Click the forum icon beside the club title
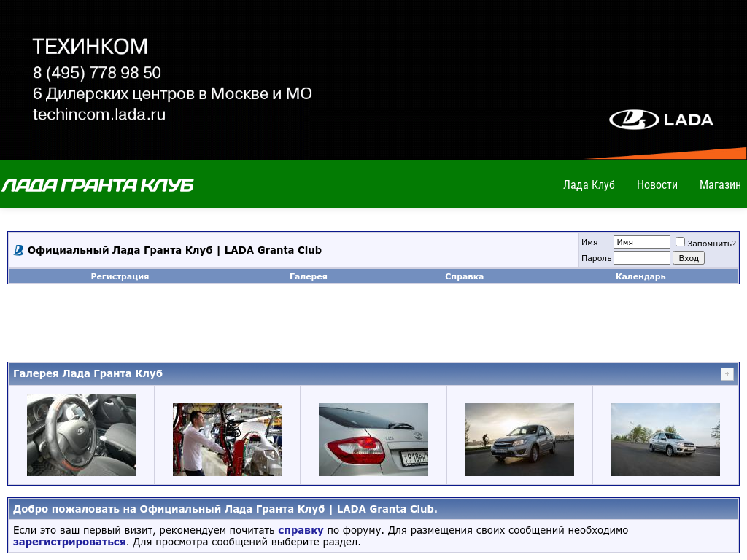The width and height of the screenshot is (747, 560). [19, 251]
